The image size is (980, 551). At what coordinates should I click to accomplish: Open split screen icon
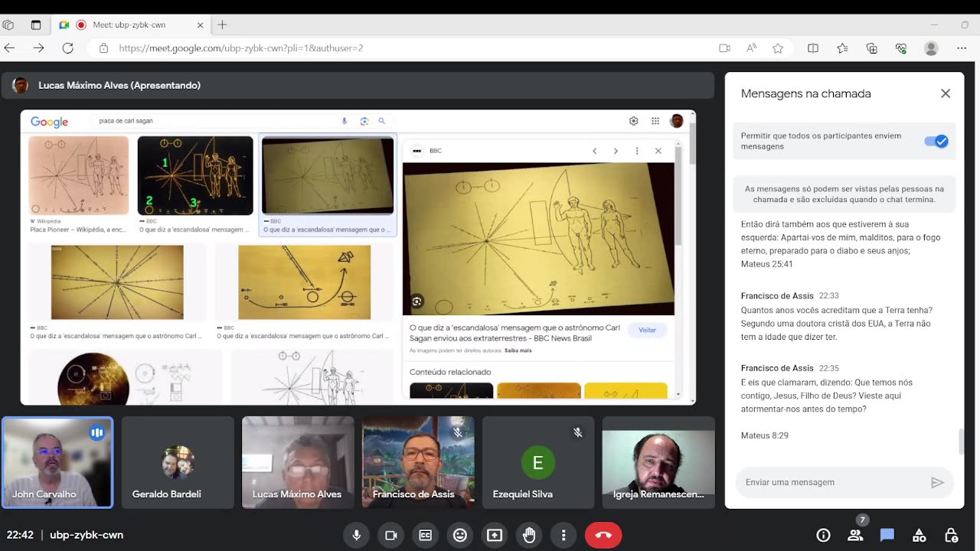813,47
